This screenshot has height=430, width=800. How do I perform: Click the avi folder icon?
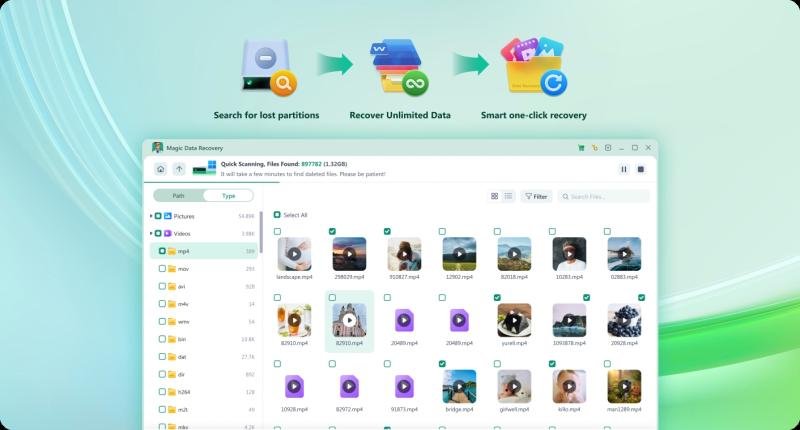point(171,287)
